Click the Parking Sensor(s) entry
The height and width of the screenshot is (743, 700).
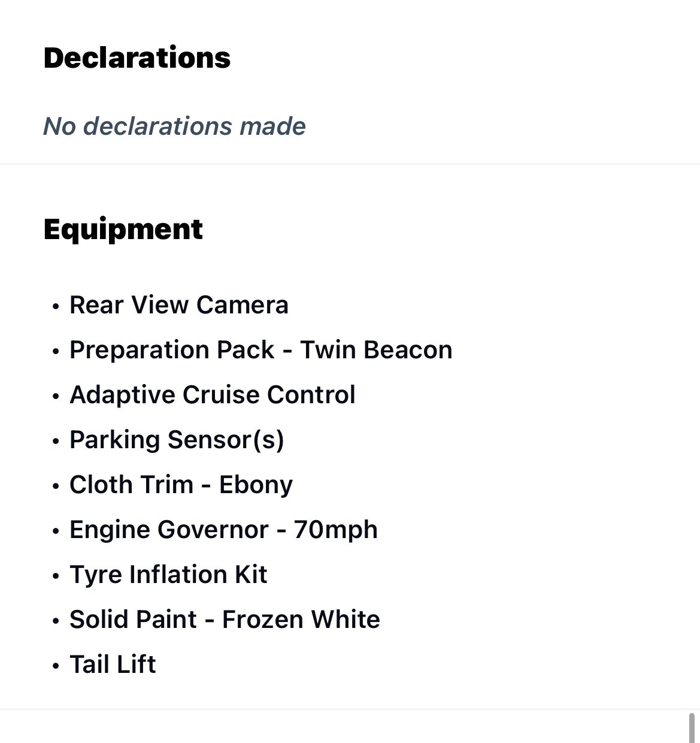pyautogui.click(x=177, y=440)
